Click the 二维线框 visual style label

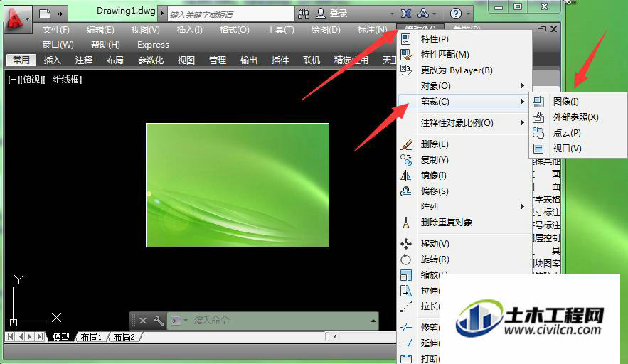[x=62, y=80]
